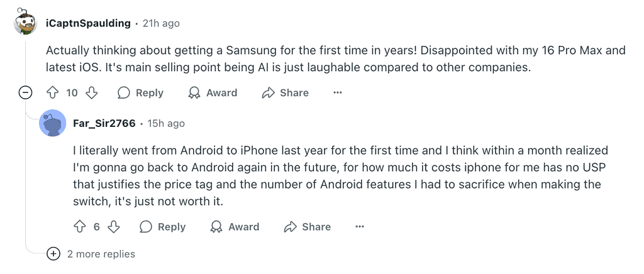Open more options for Far_Sir2766's reply
Screen dimensions: 644x274
pos(360,227)
